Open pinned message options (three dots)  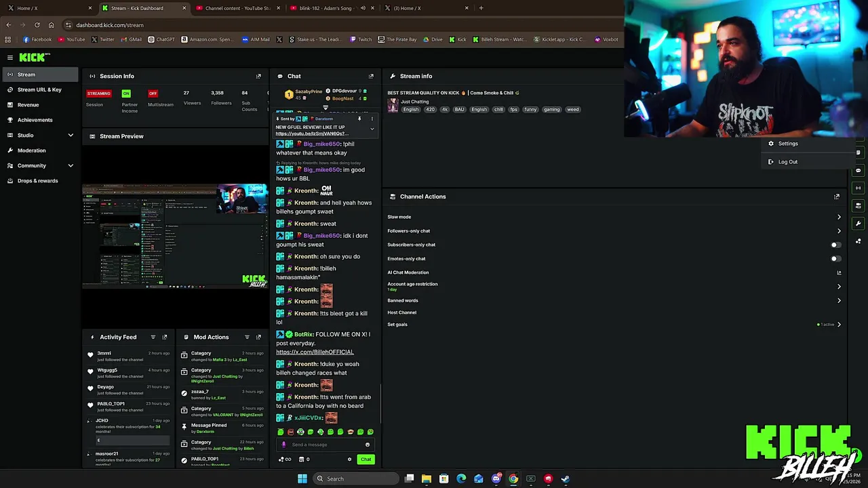click(372, 119)
